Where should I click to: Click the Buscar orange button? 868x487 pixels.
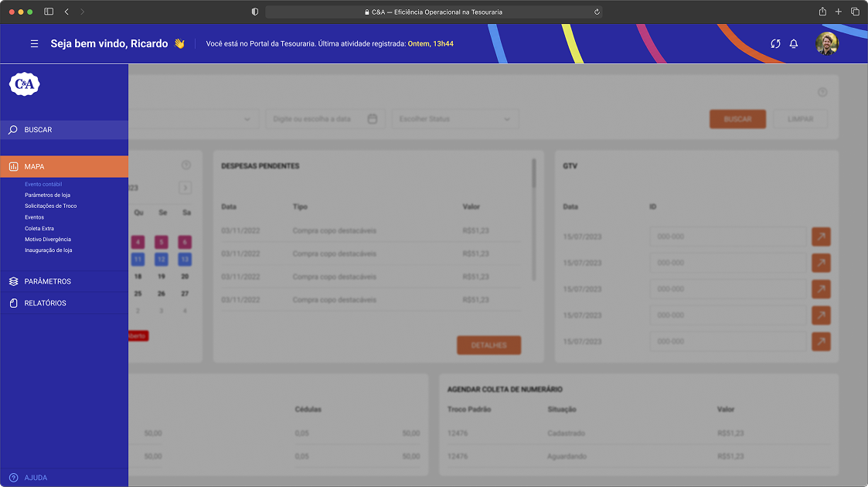coord(738,119)
